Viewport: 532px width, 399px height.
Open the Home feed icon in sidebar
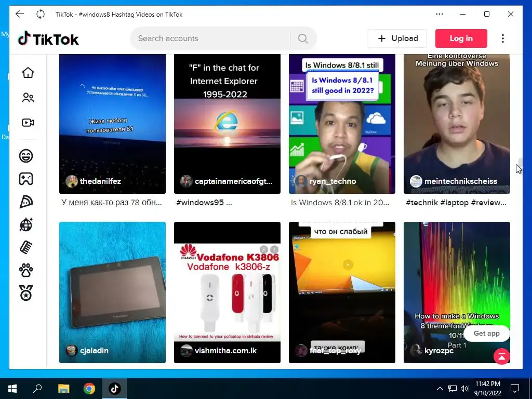click(28, 73)
